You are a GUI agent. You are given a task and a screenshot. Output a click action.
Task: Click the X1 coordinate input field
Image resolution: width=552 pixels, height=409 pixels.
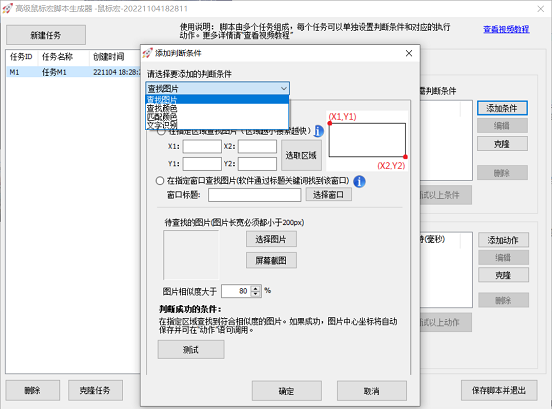click(x=202, y=146)
